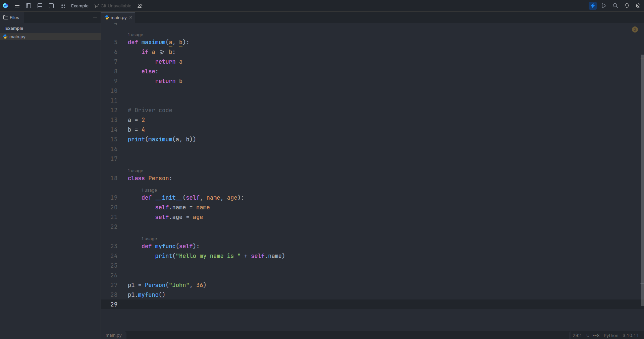Toggle the bottom panel visibility

coord(40,6)
